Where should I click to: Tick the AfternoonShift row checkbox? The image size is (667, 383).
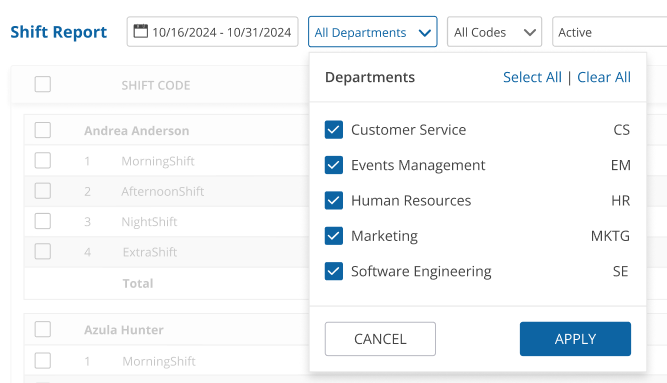tap(43, 191)
